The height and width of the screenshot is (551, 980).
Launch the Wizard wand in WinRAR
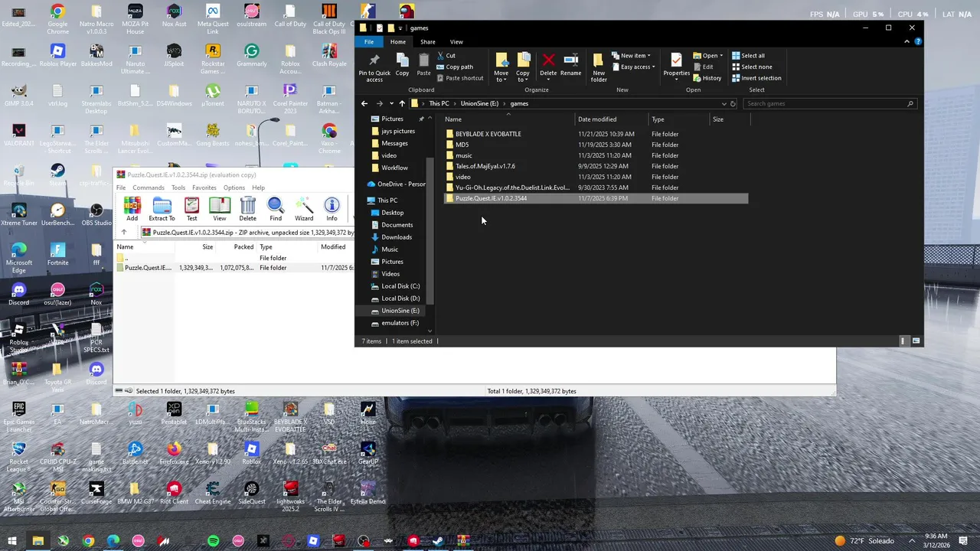[304, 209]
